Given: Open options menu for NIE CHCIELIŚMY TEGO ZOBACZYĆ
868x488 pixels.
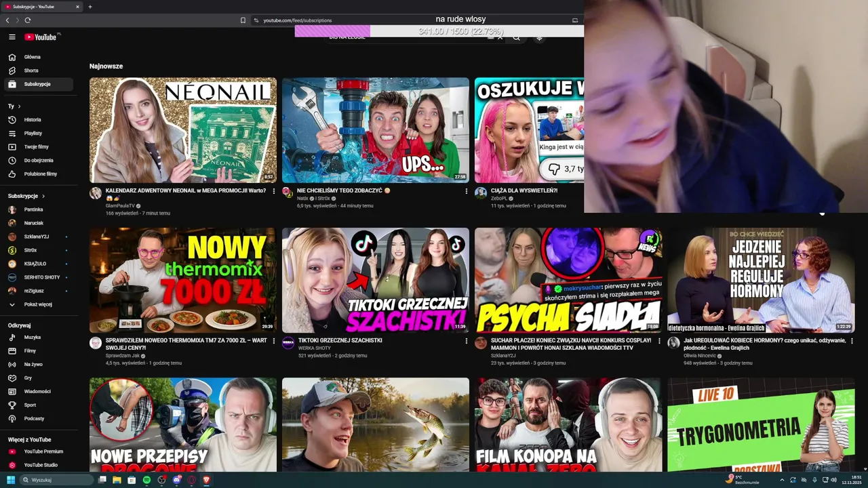Looking at the screenshot, I should (x=467, y=191).
